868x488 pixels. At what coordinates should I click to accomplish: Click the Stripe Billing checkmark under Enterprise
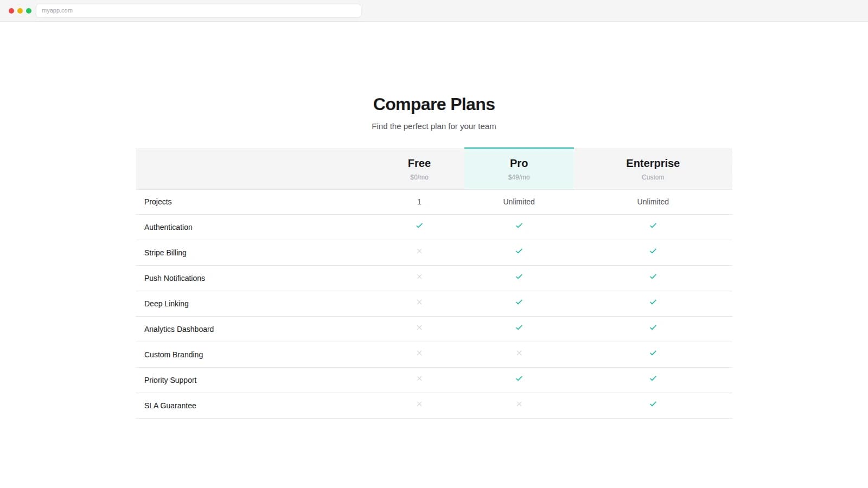click(653, 251)
